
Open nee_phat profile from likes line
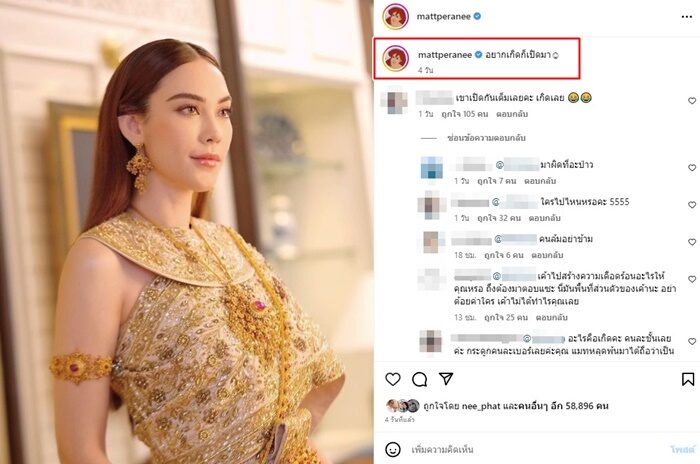pos(481,406)
